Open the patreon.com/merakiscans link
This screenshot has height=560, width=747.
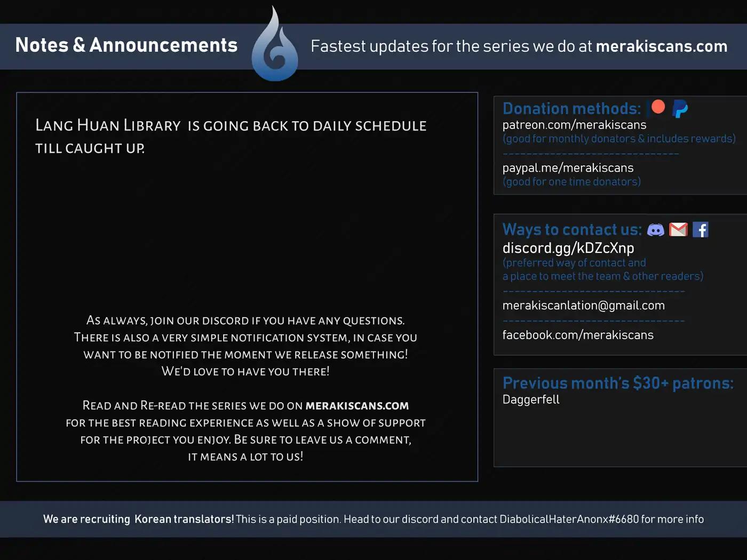coord(574,125)
